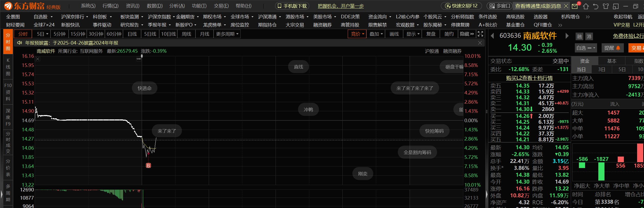Open the 购买L2查看十档行情 link
This screenshot has height=208, width=644.
coord(529,78)
